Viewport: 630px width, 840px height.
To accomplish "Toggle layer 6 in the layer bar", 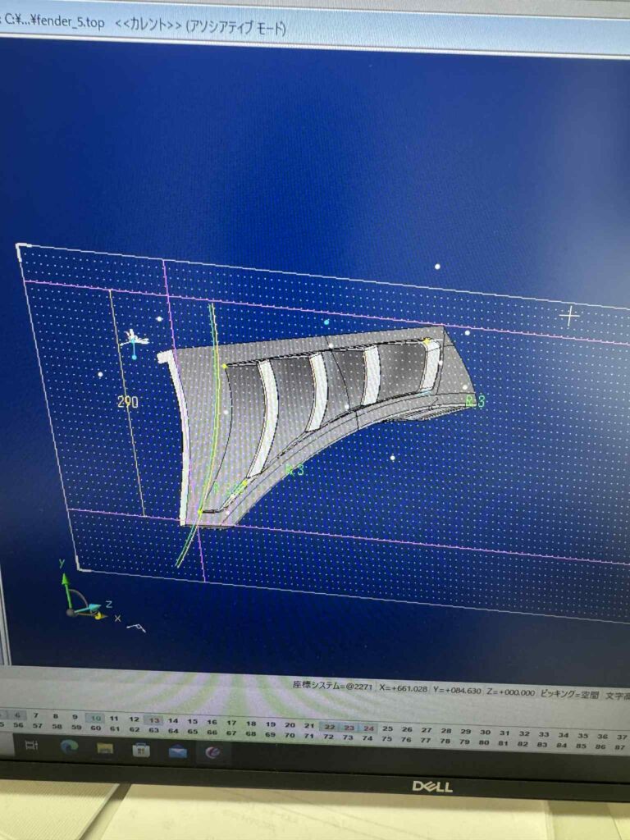I will (18, 714).
